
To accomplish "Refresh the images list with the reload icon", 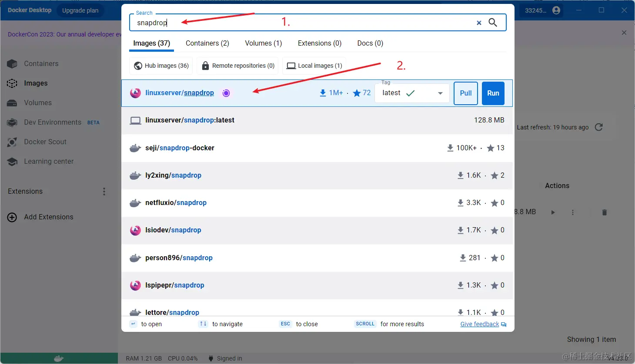I will pyautogui.click(x=599, y=127).
